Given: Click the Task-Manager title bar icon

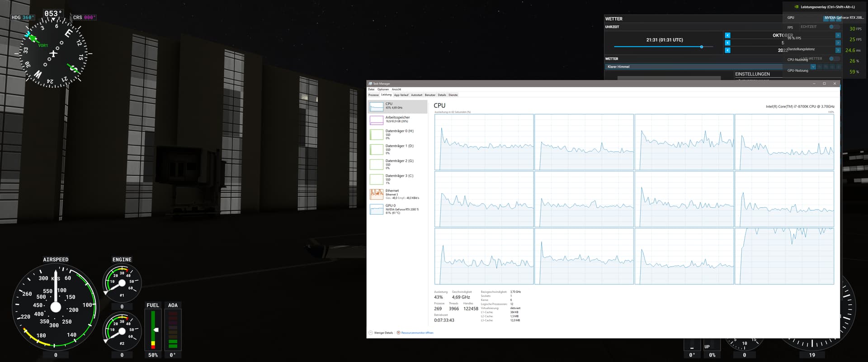Looking at the screenshot, I should pyautogui.click(x=370, y=84).
